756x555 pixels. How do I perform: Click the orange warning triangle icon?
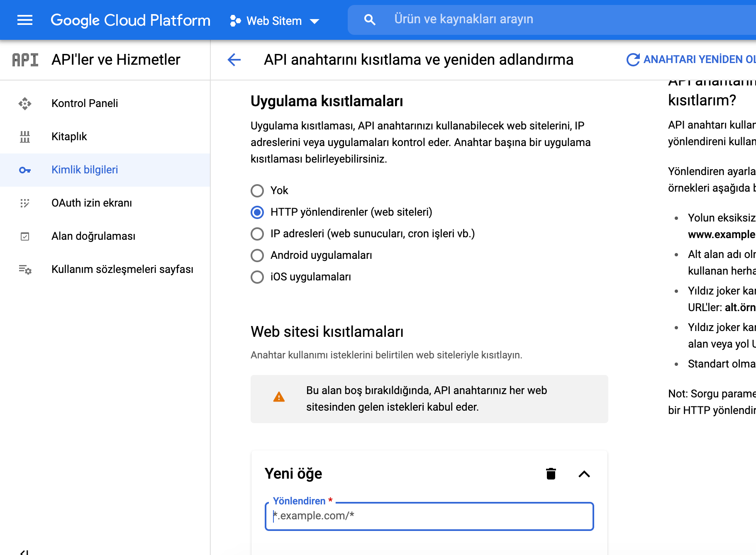point(279,397)
